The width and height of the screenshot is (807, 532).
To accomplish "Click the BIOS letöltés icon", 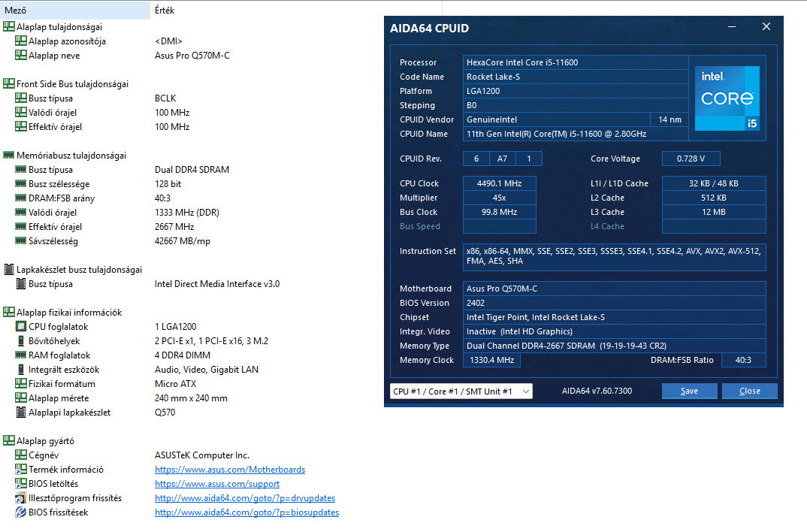I will (21, 483).
